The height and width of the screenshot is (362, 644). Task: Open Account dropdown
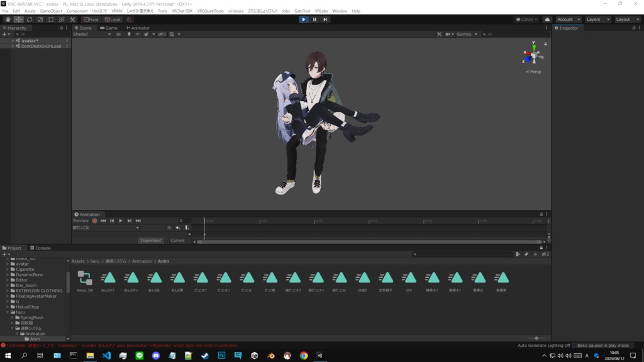(569, 20)
